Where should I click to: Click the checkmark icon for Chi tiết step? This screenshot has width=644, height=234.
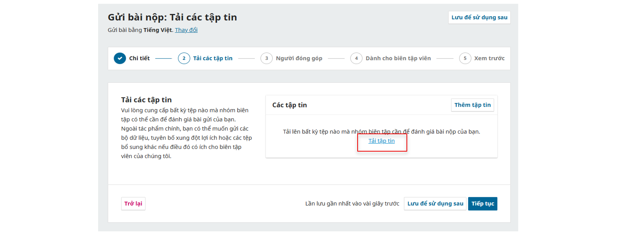pyautogui.click(x=120, y=58)
